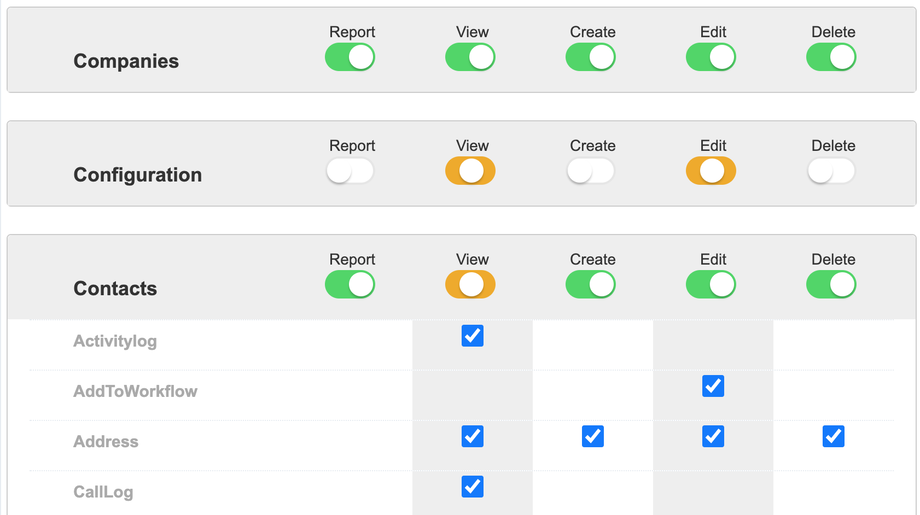Toggle Companies Report permission switch
The width and height of the screenshot is (920, 515).
350,57
